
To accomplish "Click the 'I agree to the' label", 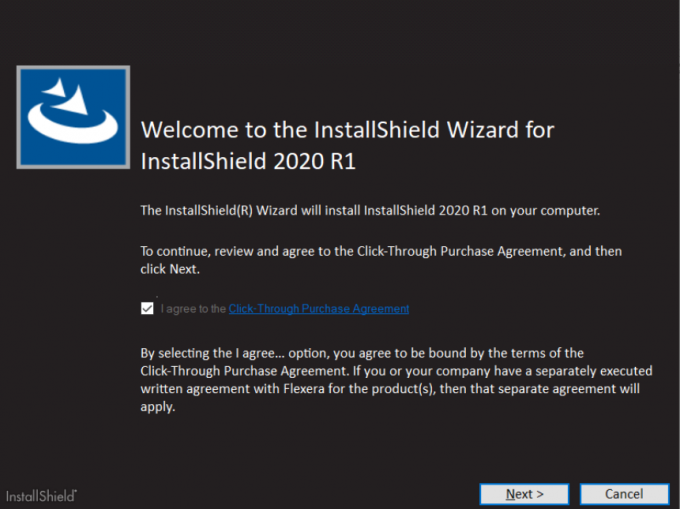I will pos(193,309).
